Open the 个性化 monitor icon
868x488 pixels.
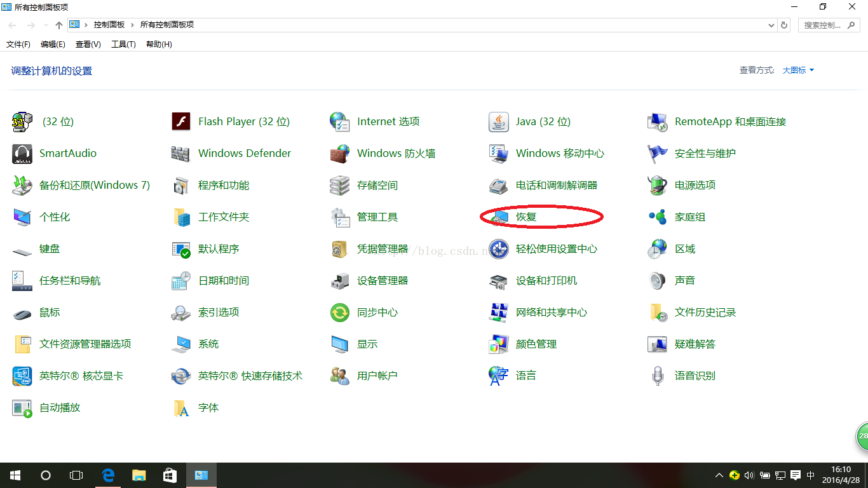tap(22, 217)
